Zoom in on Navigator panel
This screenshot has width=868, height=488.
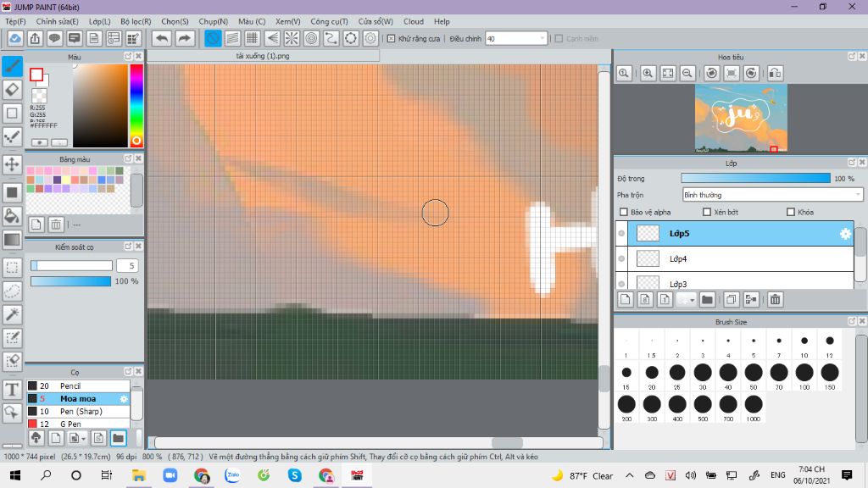point(648,73)
